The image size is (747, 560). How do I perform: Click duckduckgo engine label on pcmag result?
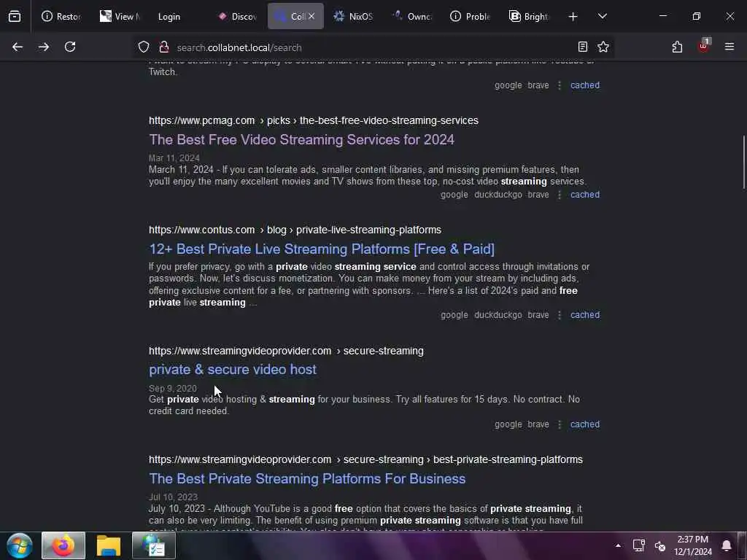coord(498,195)
